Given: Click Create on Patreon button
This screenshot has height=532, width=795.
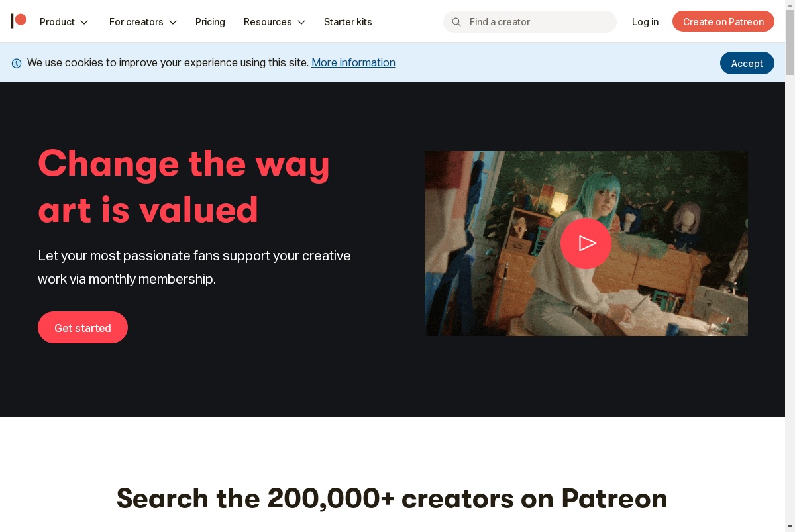Looking at the screenshot, I should coord(723,21).
